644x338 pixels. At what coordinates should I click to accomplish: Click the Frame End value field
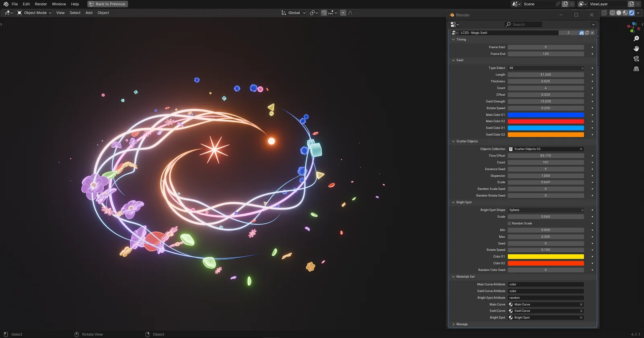(545, 54)
